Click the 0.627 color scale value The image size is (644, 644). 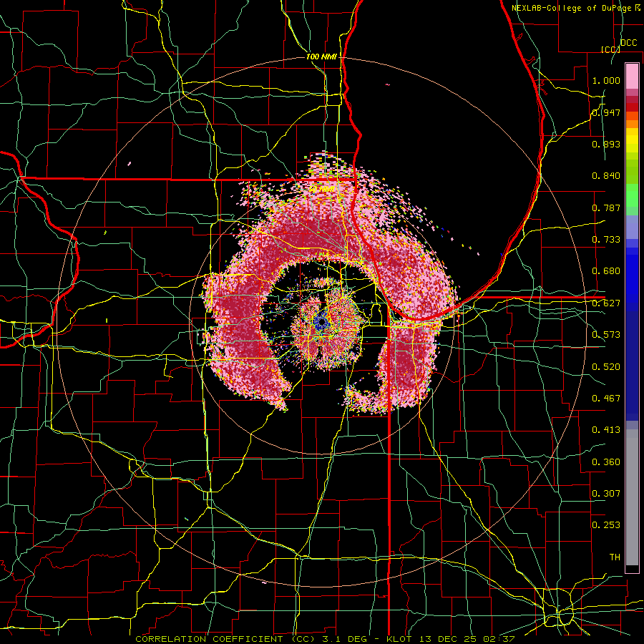606,303
